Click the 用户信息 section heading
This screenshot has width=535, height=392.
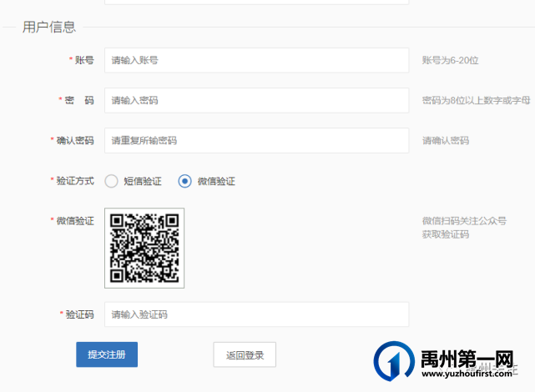click(49, 27)
